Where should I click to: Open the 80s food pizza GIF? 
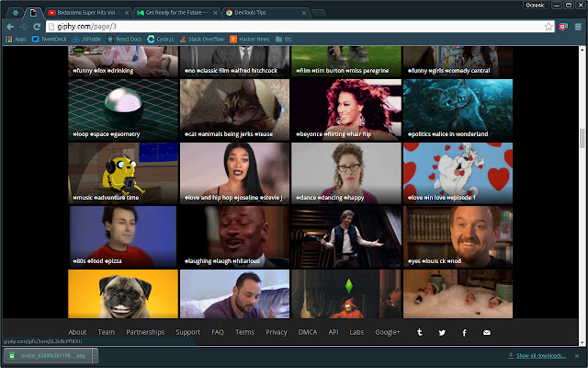click(x=123, y=236)
